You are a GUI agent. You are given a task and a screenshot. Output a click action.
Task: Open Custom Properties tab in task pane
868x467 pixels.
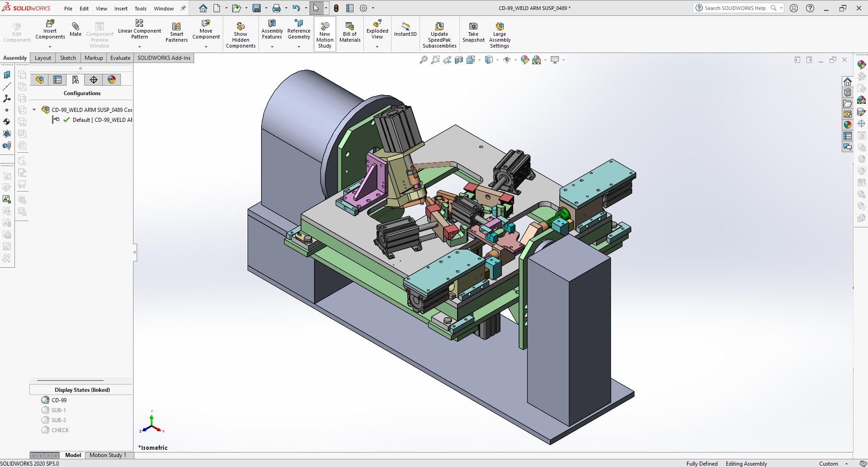[848, 136]
